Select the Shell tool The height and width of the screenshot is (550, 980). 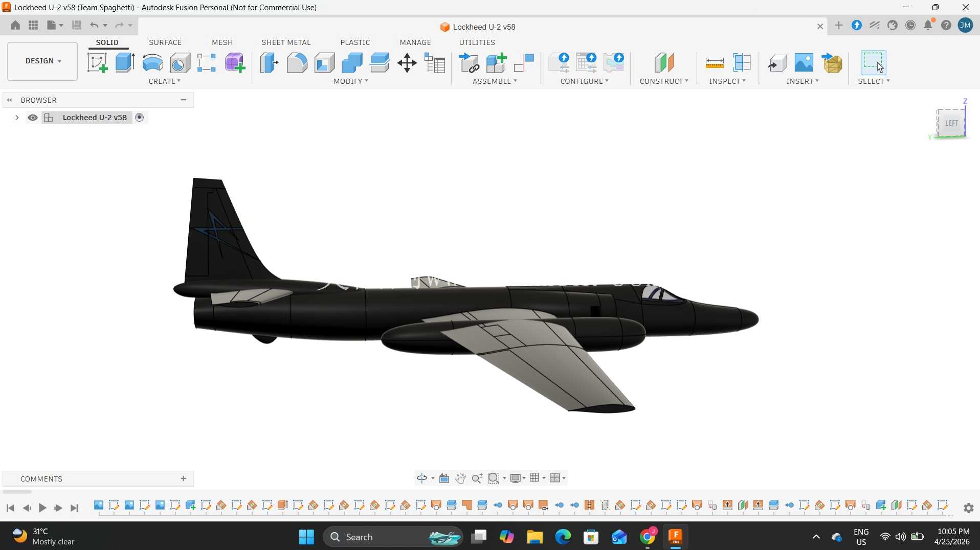pos(325,63)
